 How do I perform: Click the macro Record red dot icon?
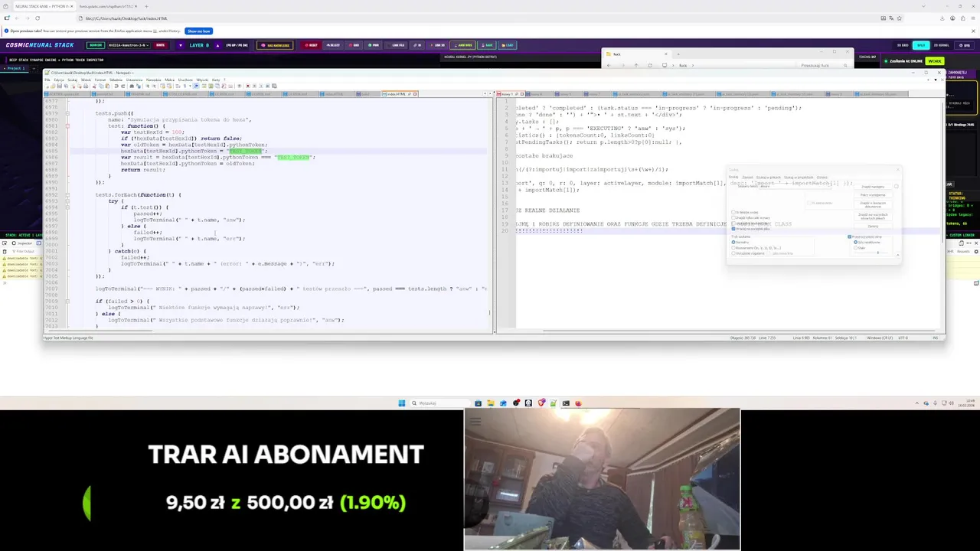tap(247, 86)
